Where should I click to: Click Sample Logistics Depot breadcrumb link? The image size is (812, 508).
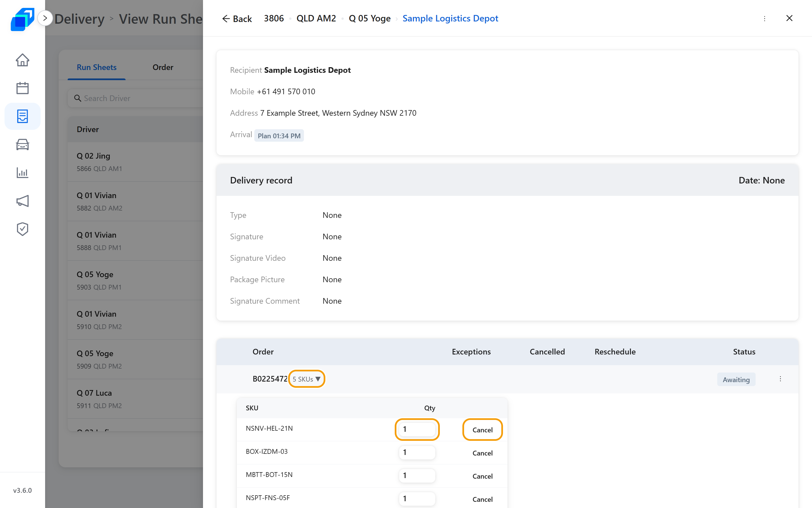(x=450, y=18)
